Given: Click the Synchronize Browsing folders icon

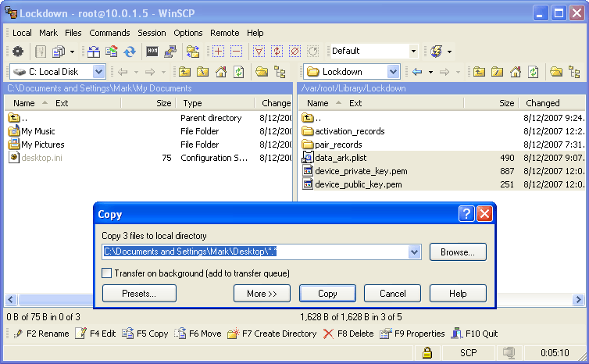Looking at the screenshot, I should (x=193, y=51).
